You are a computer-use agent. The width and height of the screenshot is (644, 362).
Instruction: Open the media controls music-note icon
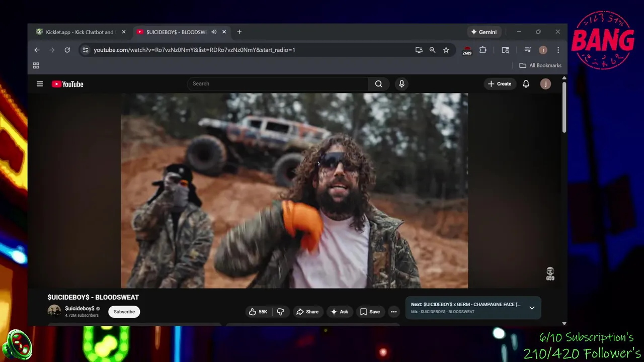click(528, 50)
